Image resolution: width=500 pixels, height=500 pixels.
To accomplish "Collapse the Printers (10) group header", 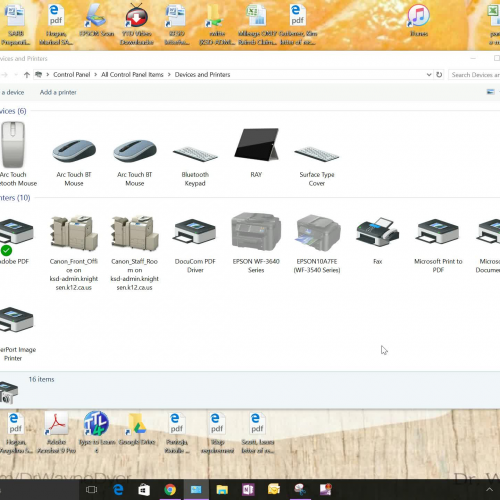I will click(x=15, y=198).
